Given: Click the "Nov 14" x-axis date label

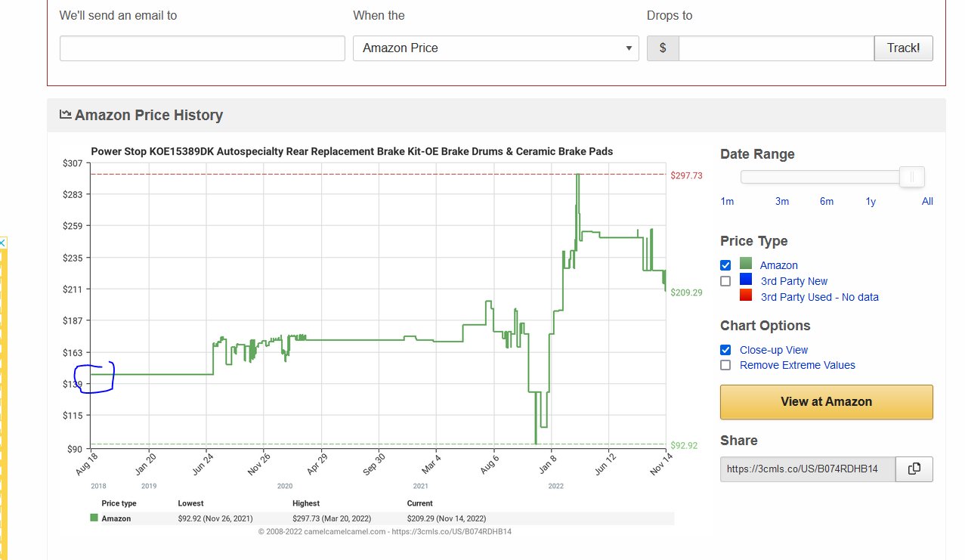Looking at the screenshot, I should click(660, 463).
